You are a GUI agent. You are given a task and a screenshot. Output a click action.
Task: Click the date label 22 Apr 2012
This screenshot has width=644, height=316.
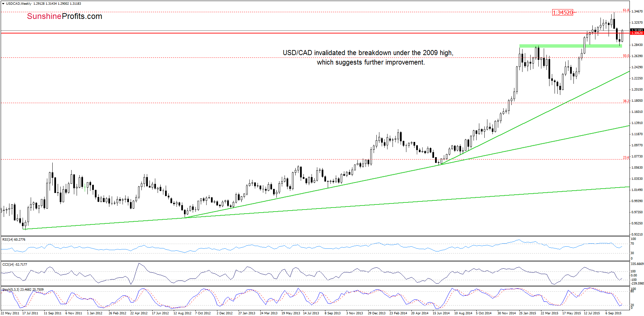pos(139,313)
